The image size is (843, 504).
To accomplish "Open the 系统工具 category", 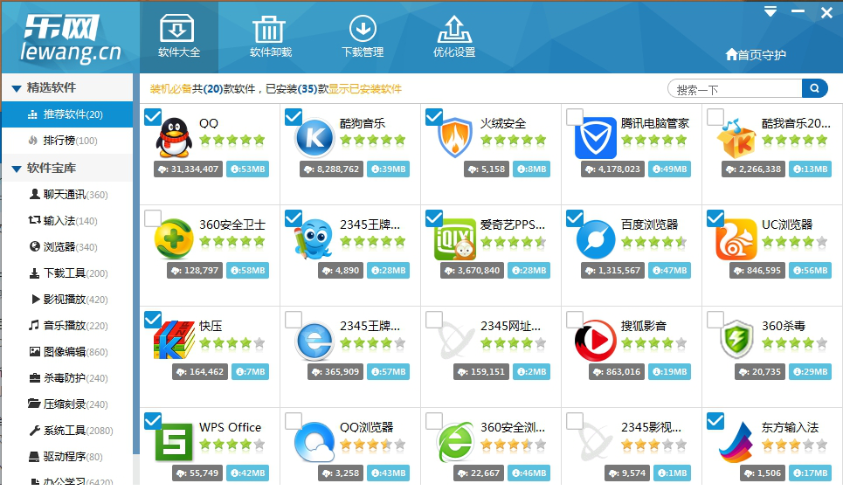I will [66, 431].
